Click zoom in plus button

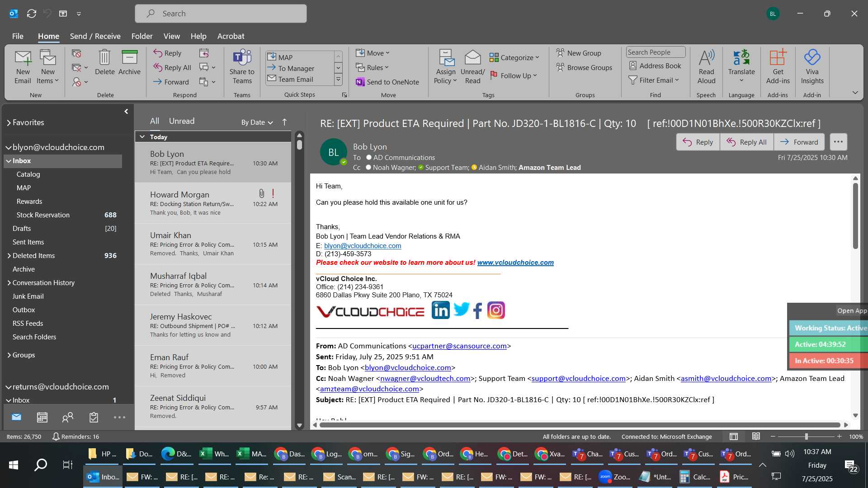(x=839, y=436)
